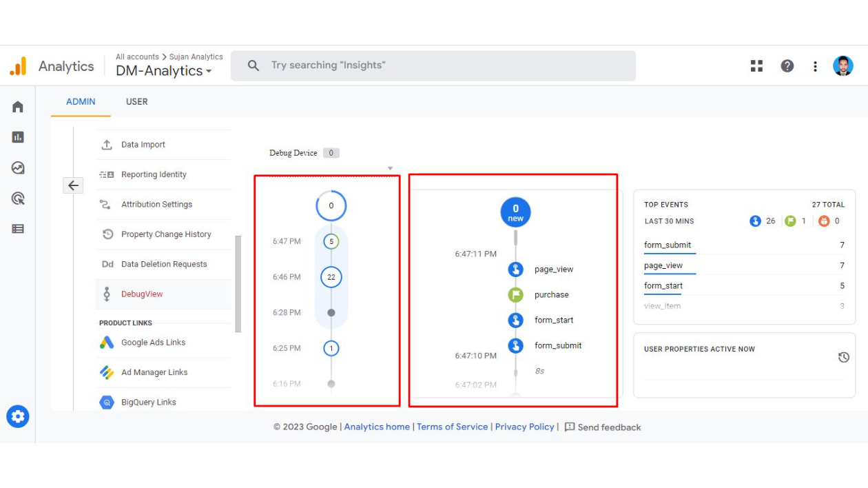Open Data Deletion Requests
868x488 pixels.
[x=163, y=264]
